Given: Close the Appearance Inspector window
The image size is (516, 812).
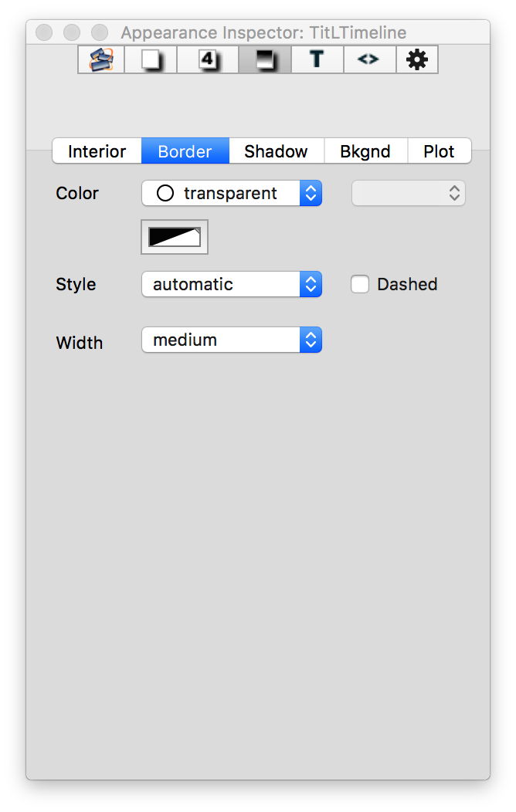Looking at the screenshot, I should [44, 32].
